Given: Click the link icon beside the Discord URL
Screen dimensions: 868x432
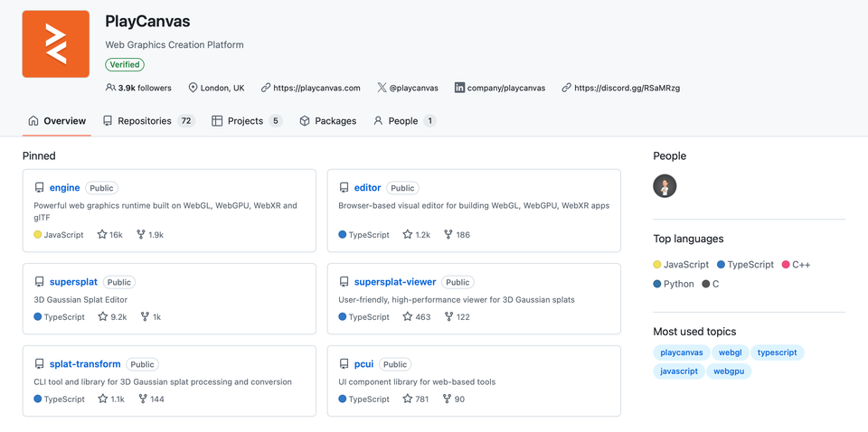Looking at the screenshot, I should [x=566, y=88].
